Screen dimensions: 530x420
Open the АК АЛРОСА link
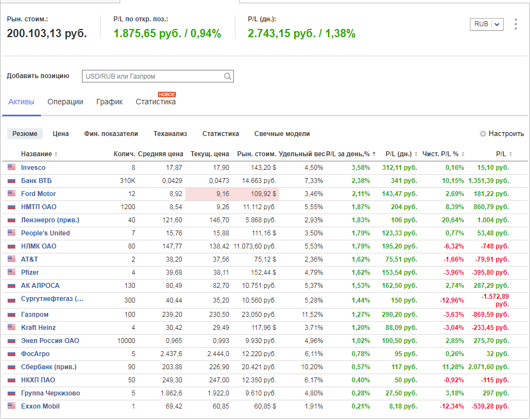(40, 286)
